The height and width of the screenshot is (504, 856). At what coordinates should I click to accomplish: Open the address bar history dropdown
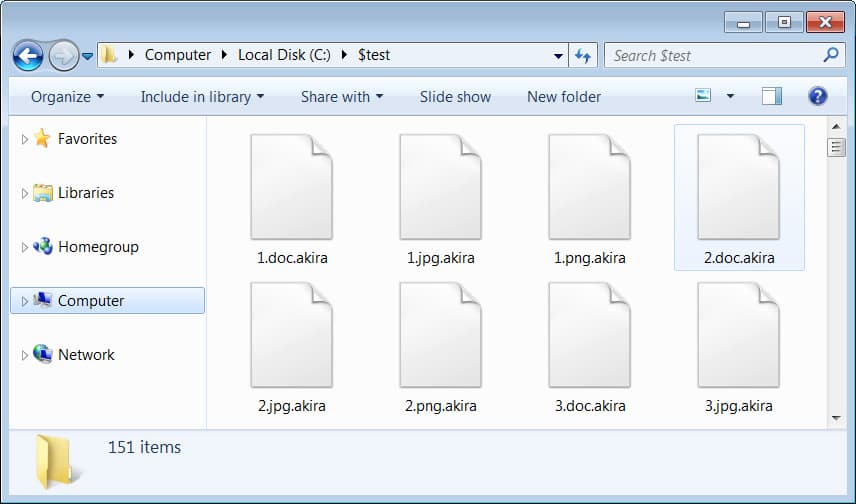[x=558, y=55]
